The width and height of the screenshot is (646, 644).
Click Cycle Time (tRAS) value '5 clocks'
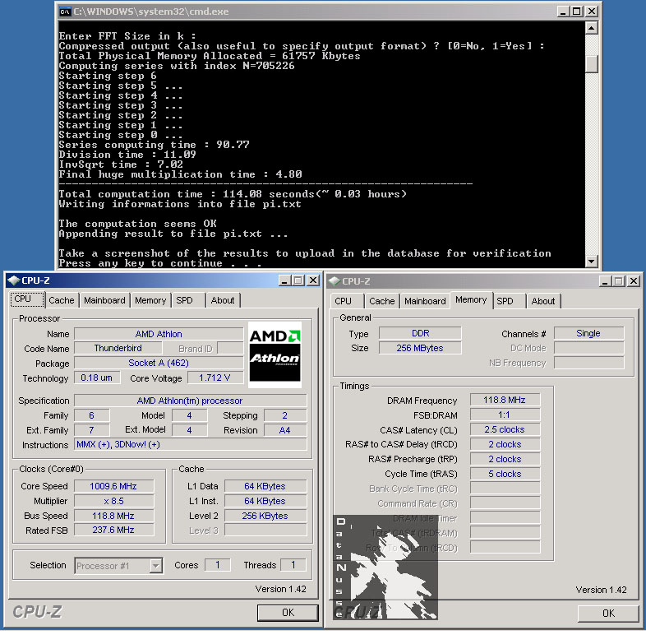coord(505,474)
